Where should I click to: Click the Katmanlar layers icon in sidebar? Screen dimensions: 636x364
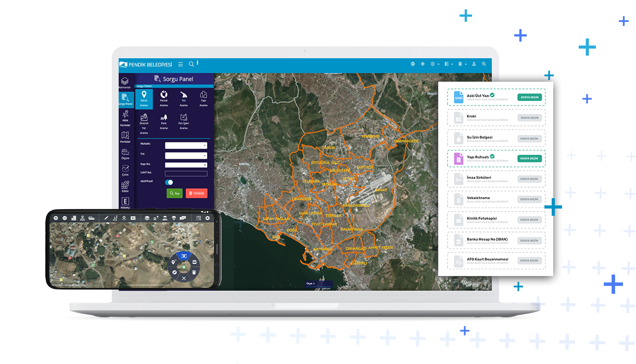point(124,82)
